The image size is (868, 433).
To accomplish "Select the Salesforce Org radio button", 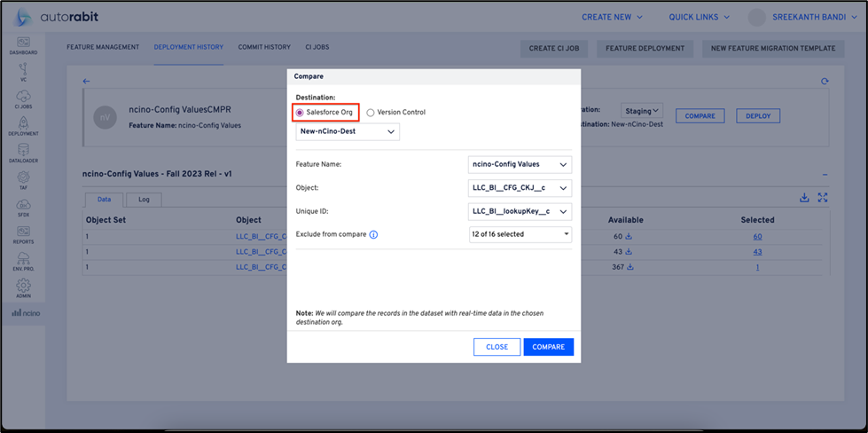I will pyautogui.click(x=300, y=113).
